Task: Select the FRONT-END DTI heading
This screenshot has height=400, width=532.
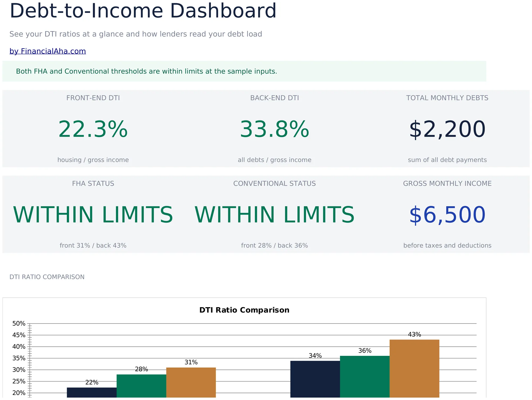Action: [93, 98]
